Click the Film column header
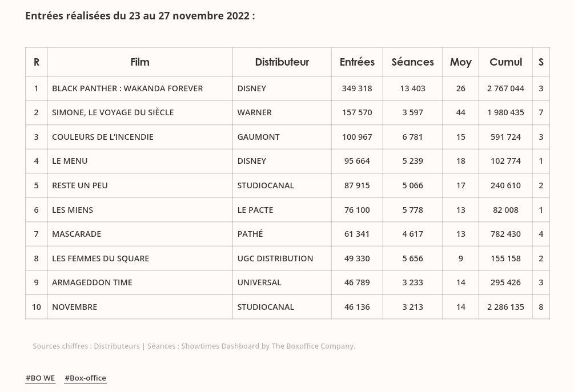574x392 pixels. (x=139, y=62)
